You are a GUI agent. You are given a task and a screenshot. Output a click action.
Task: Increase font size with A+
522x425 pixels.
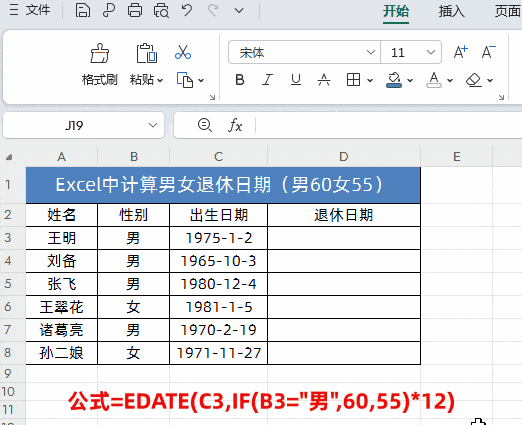coord(461,52)
